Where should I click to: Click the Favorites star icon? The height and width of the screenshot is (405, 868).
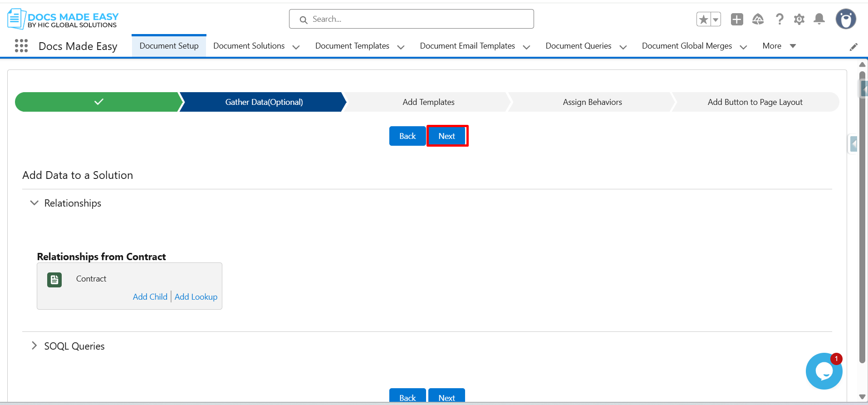[703, 20]
